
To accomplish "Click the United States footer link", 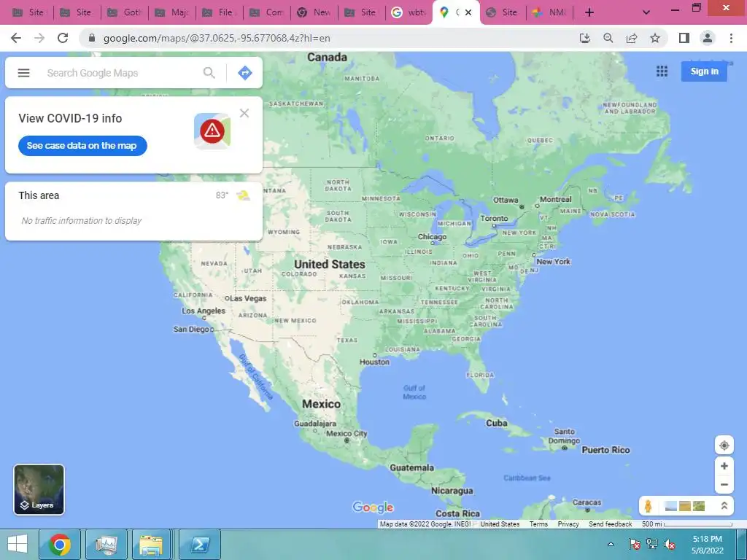I will click(x=500, y=524).
